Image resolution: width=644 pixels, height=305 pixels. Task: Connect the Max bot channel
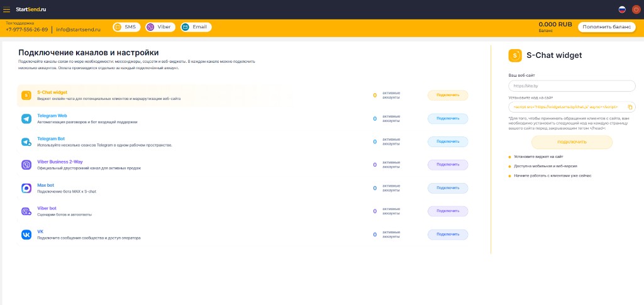[x=448, y=188]
